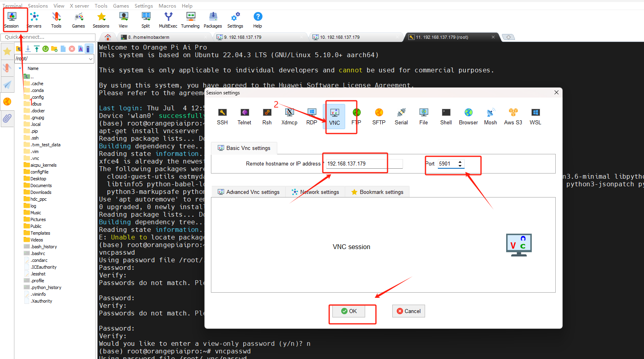This screenshot has height=359, width=644.
Task: Select the VNC session type
Action: pyautogui.click(x=335, y=116)
